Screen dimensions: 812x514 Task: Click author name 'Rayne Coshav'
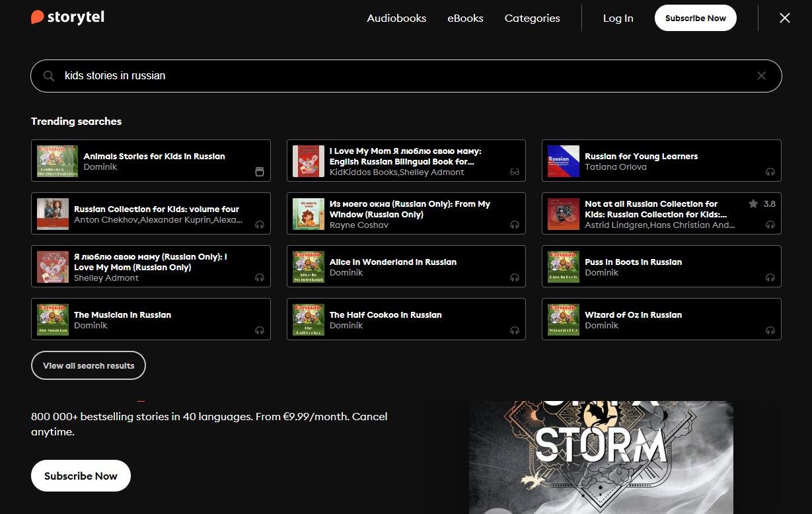coord(359,225)
